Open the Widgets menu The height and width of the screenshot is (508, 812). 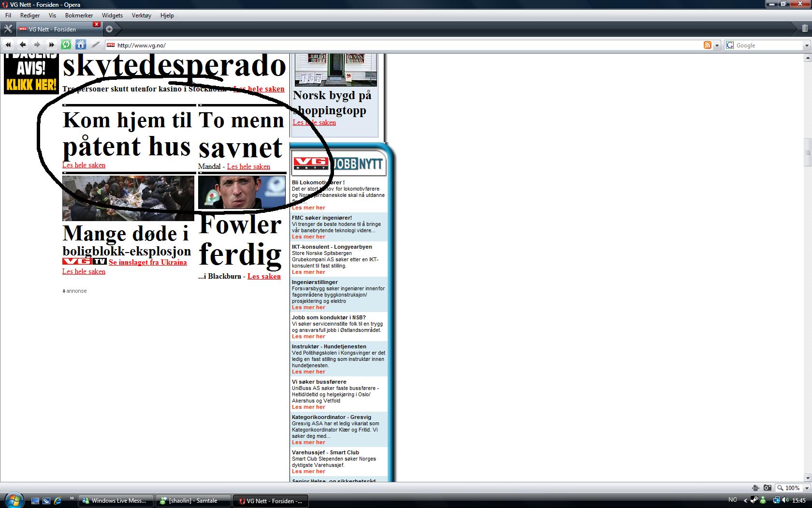[x=112, y=15]
